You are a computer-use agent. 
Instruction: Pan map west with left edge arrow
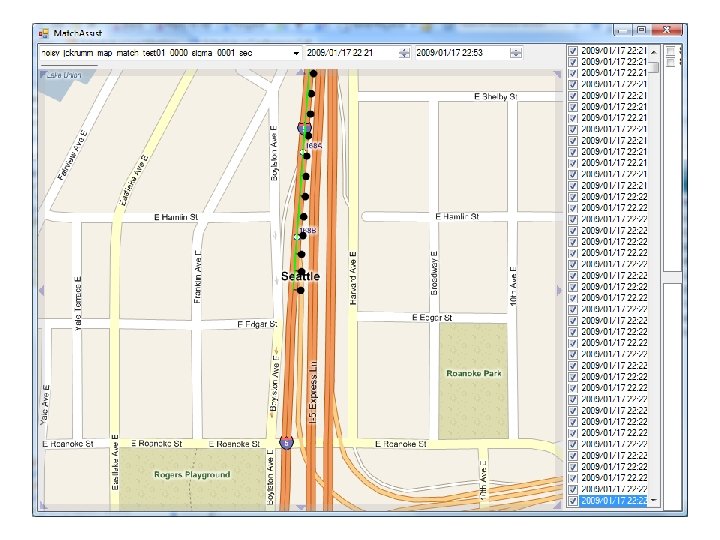pyautogui.click(x=42, y=290)
